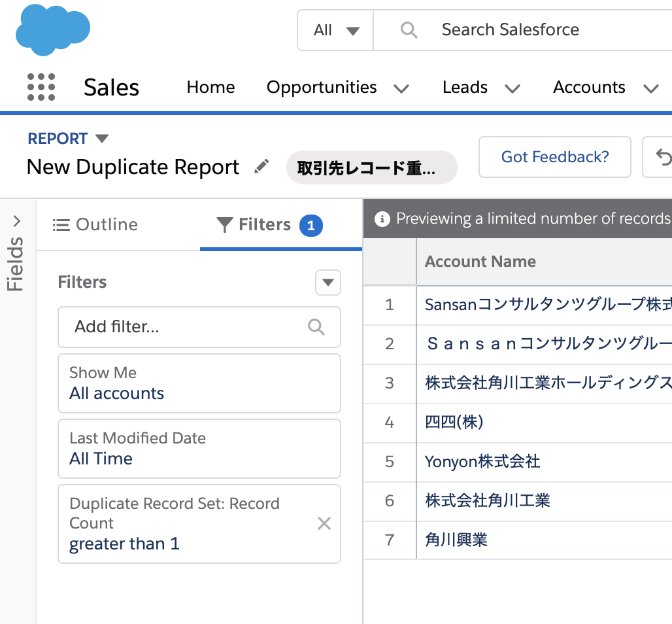Click the Salesforce cloud logo
The width and height of the screenshot is (672, 624).
[52, 29]
